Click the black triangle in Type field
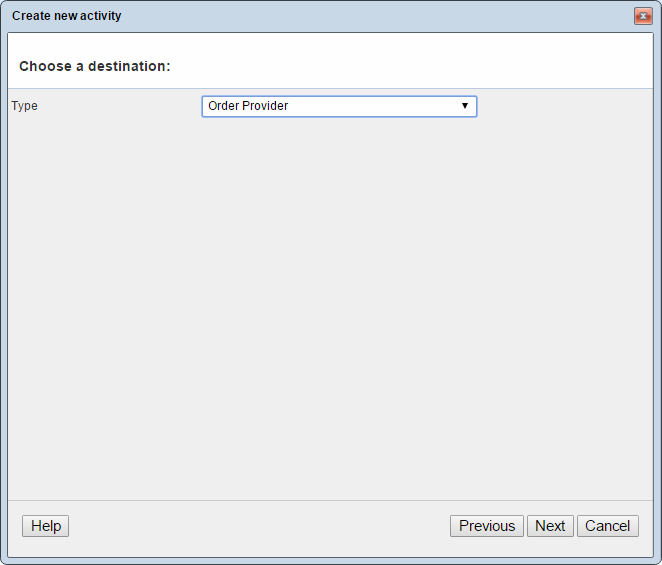 [x=465, y=106]
